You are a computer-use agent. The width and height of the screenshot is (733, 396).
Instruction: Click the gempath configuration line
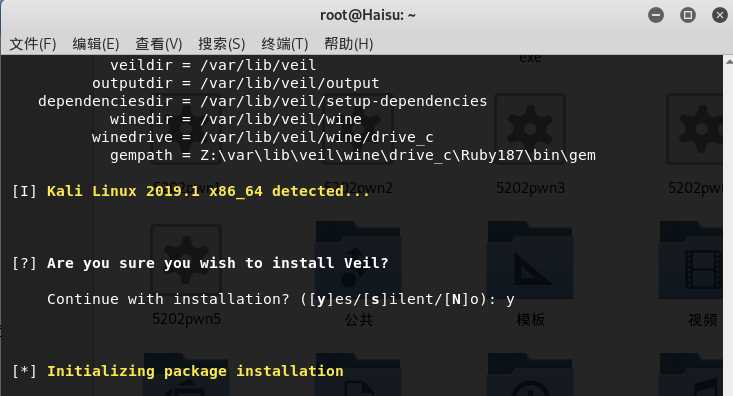coord(353,155)
